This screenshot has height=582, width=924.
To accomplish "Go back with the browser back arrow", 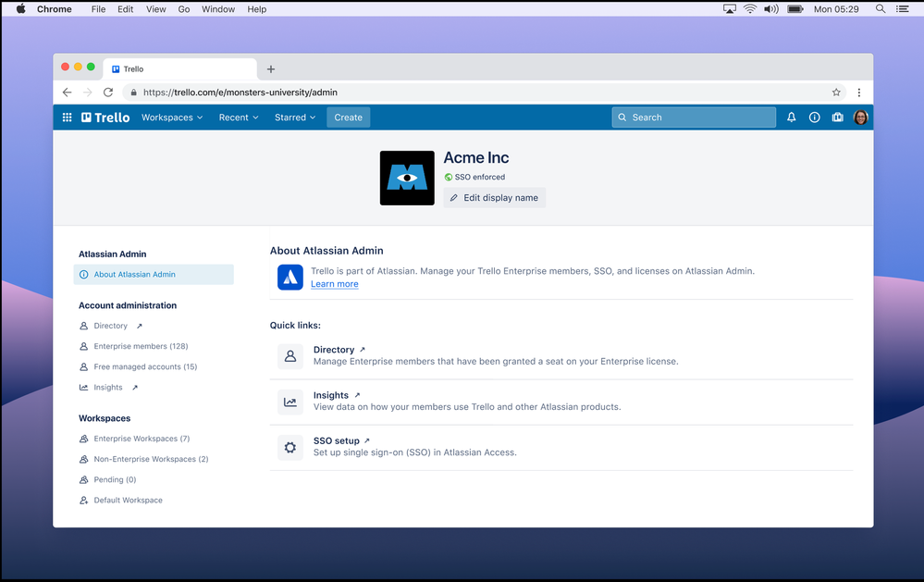I will pyautogui.click(x=68, y=92).
